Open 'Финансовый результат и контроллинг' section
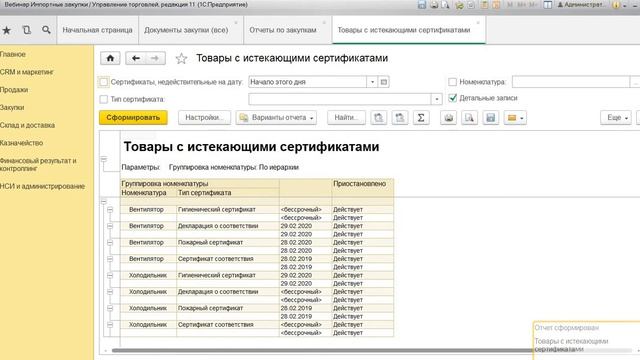640x360 pixels. [x=38, y=164]
